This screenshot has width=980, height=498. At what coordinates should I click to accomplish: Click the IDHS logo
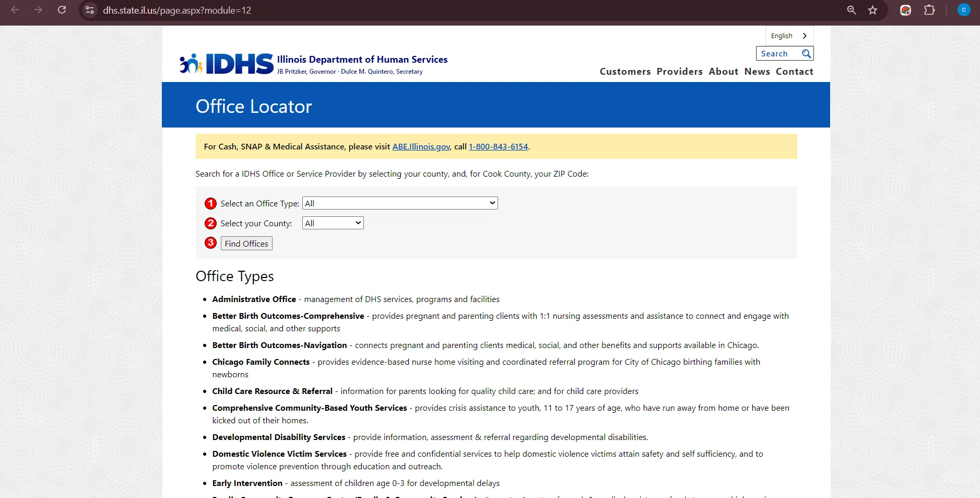click(227, 64)
